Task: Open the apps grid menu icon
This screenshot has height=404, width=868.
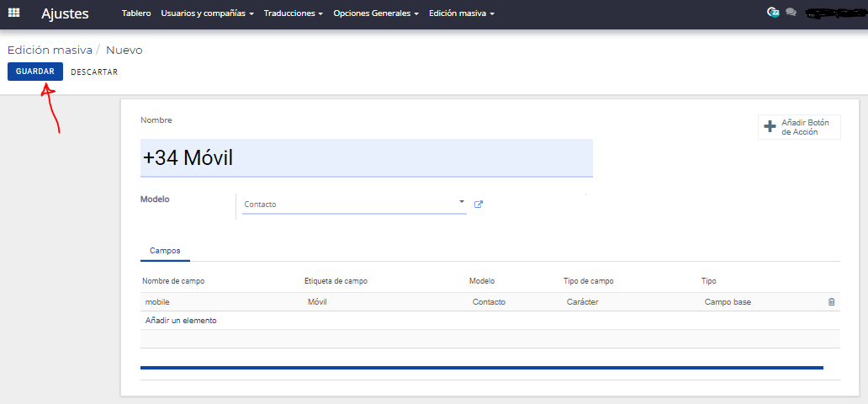Action: click(13, 12)
